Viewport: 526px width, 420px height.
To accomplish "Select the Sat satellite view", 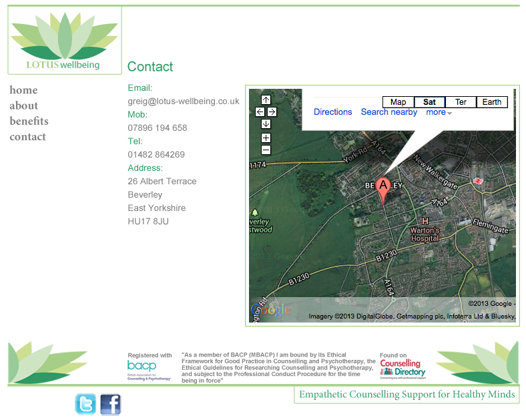I will point(429,102).
